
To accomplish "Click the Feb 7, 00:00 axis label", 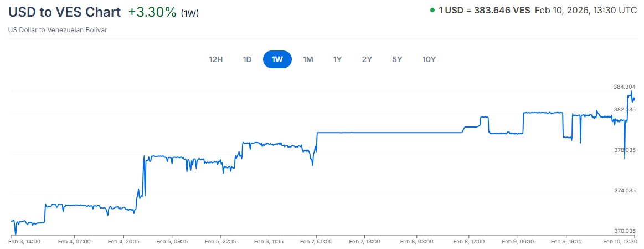I will click(x=317, y=242).
